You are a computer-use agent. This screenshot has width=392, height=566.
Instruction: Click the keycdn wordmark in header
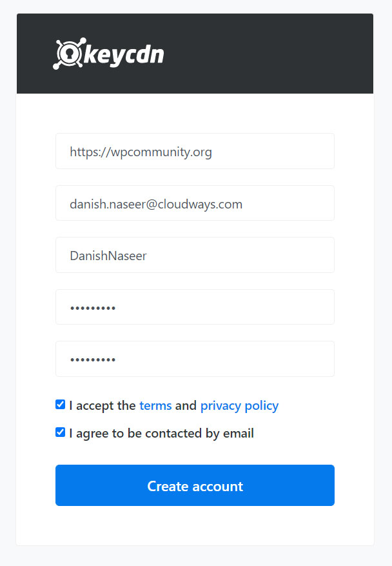point(124,56)
